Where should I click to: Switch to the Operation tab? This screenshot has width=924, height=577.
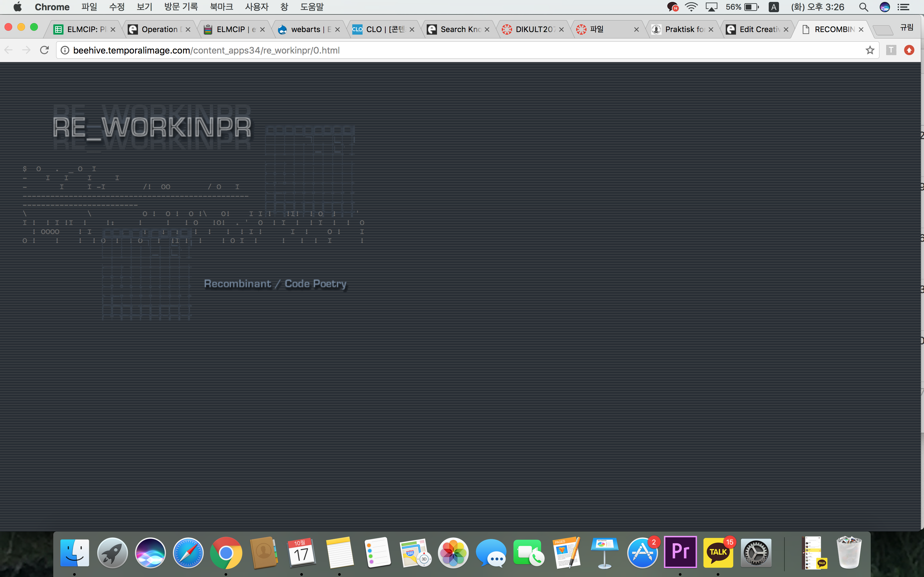159,29
